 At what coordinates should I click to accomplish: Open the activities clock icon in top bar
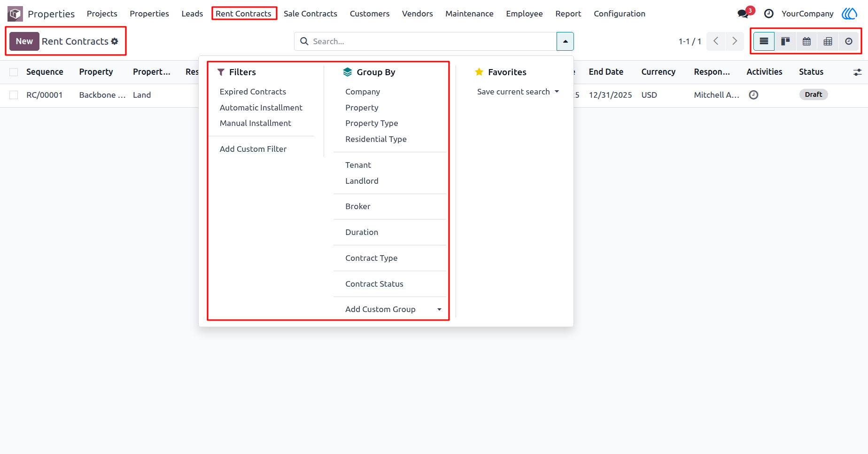[769, 14]
